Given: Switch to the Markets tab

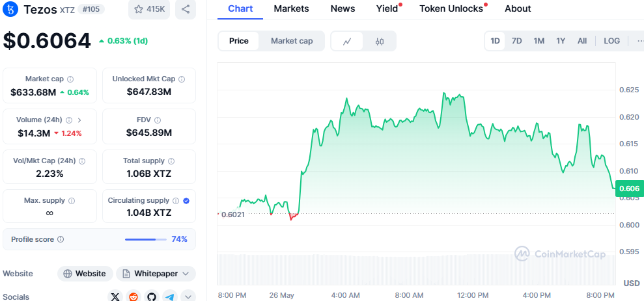Looking at the screenshot, I should coord(291,8).
